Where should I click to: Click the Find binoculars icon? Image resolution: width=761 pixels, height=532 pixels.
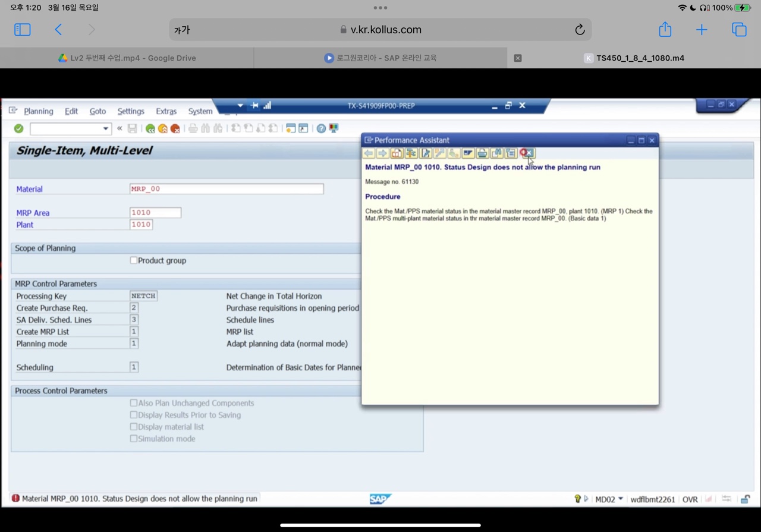(205, 128)
